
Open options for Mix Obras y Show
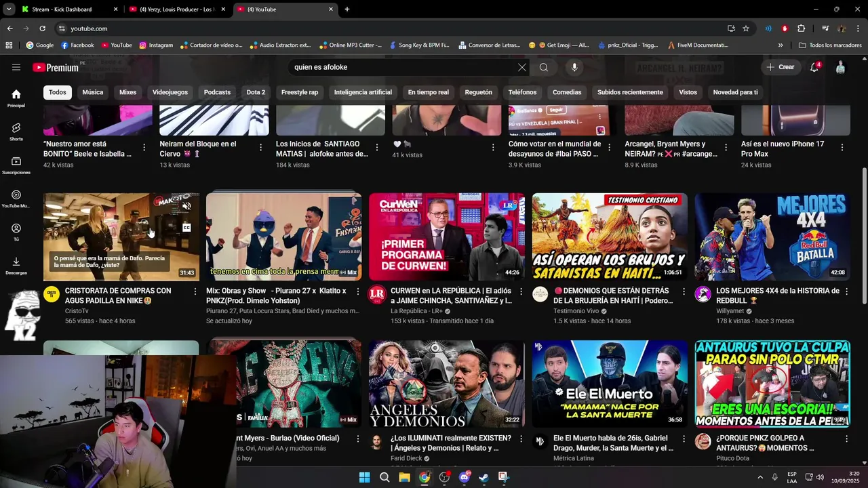pyautogui.click(x=358, y=291)
